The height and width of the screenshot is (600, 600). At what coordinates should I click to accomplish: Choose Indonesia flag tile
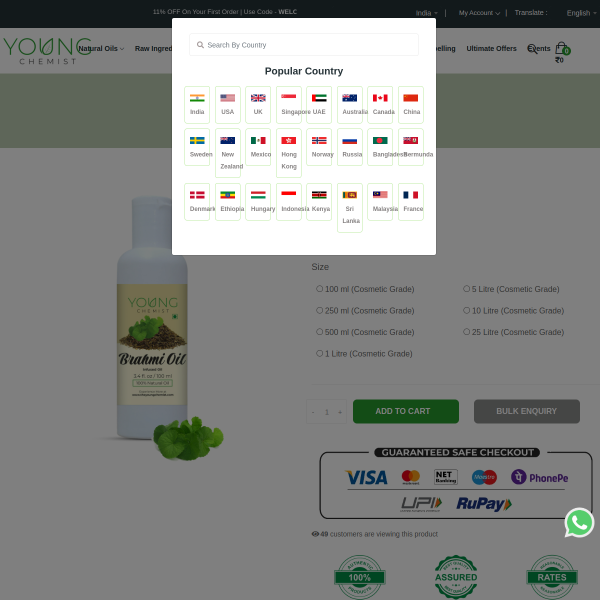[x=289, y=202]
